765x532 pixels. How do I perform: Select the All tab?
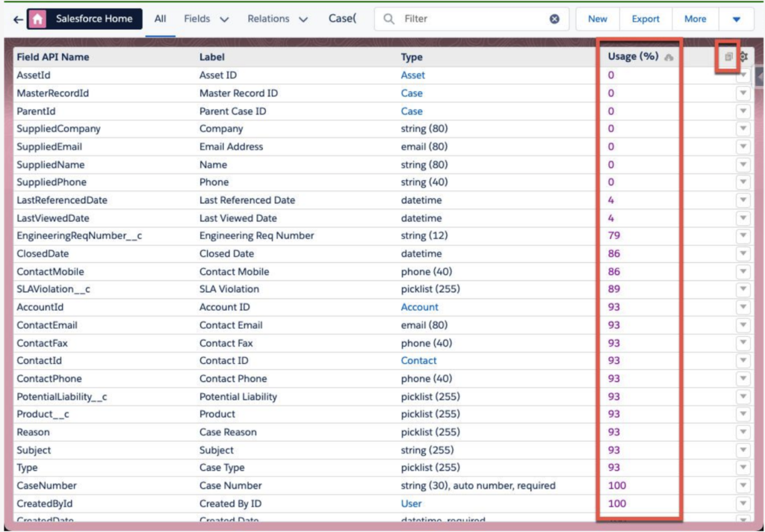pos(160,19)
